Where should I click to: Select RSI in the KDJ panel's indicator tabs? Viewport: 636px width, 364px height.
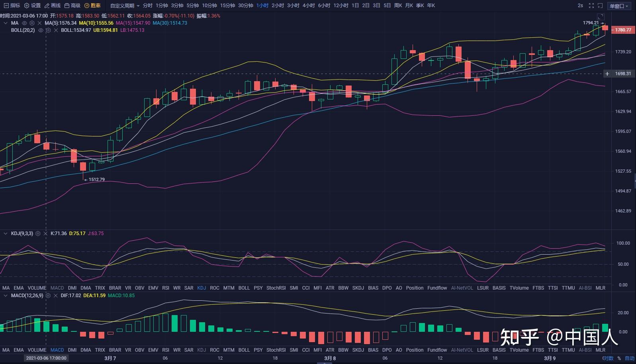(166, 288)
